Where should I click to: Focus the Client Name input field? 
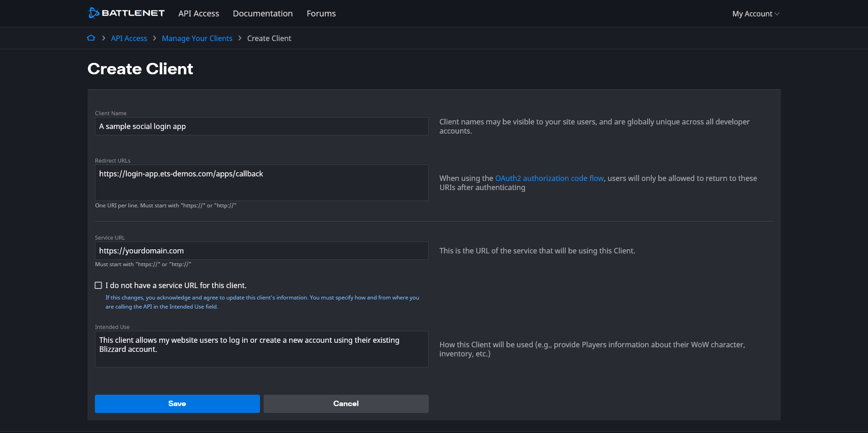point(262,126)
